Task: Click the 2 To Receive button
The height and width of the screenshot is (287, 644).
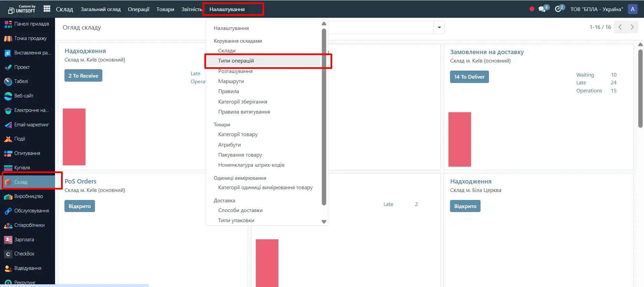Action: [x=83, y=76]
